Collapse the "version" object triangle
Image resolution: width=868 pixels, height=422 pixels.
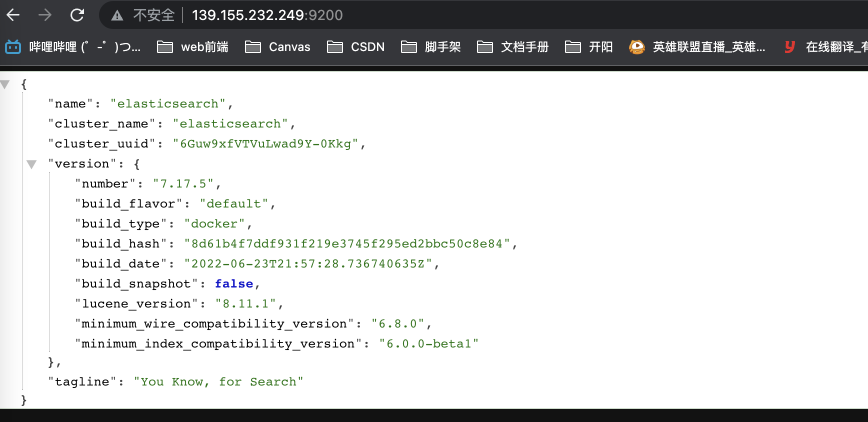(31, 164)
